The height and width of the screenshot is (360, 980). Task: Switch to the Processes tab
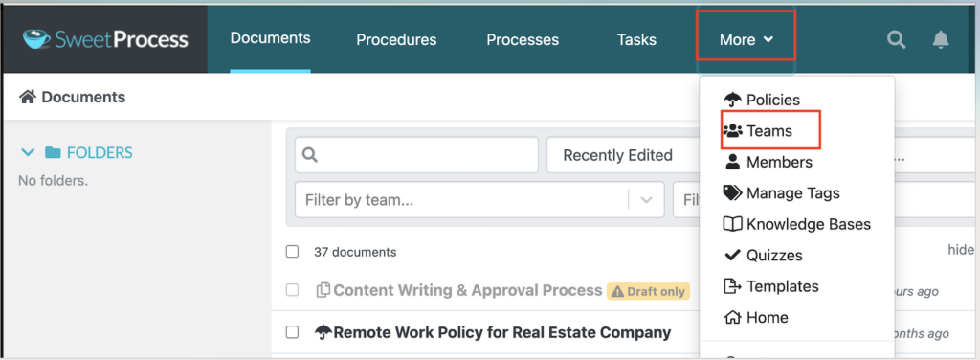click(x=523, y=40)
